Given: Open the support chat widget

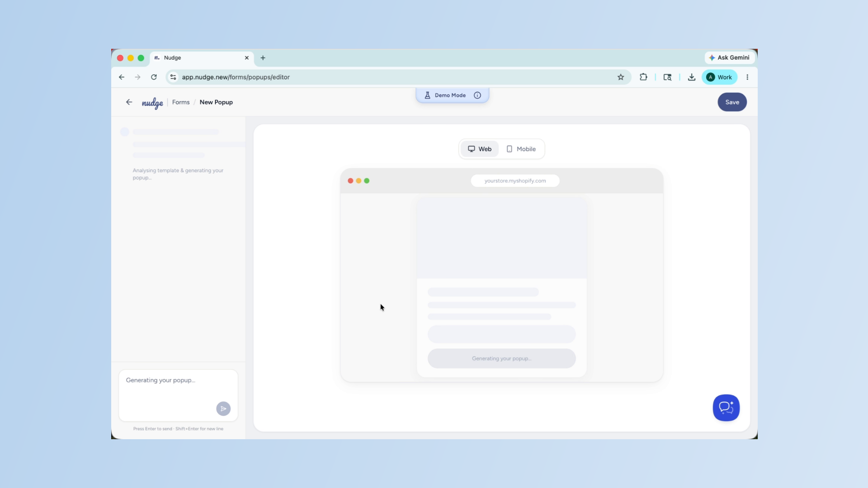Looking at the screenshot, I should point(726,408).
